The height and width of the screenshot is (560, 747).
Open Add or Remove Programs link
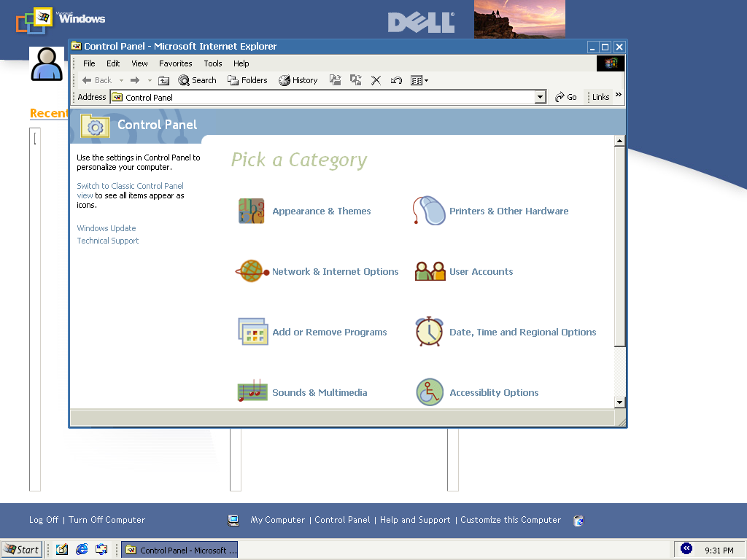(x=330, y=332)
